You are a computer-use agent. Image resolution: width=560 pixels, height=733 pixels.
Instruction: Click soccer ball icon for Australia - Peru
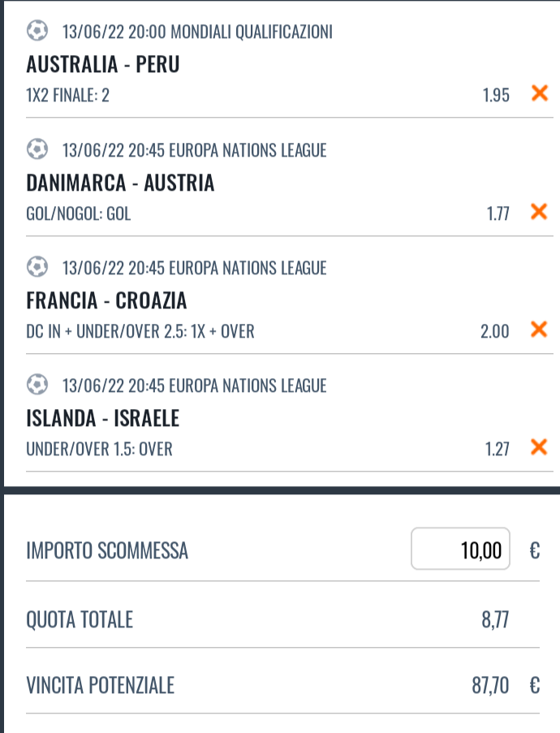37,31
